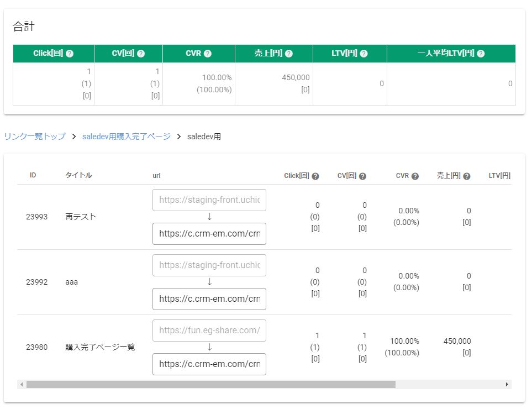
Task: Open saledev用購入完了ページ breadcrumb link
Action: [x=127, y=137]
